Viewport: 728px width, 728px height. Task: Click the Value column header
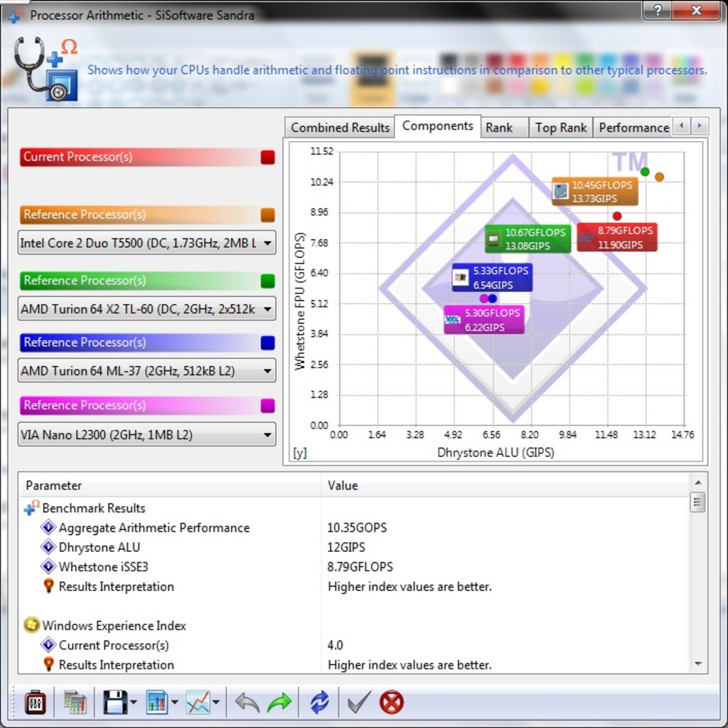coord(505,485)
